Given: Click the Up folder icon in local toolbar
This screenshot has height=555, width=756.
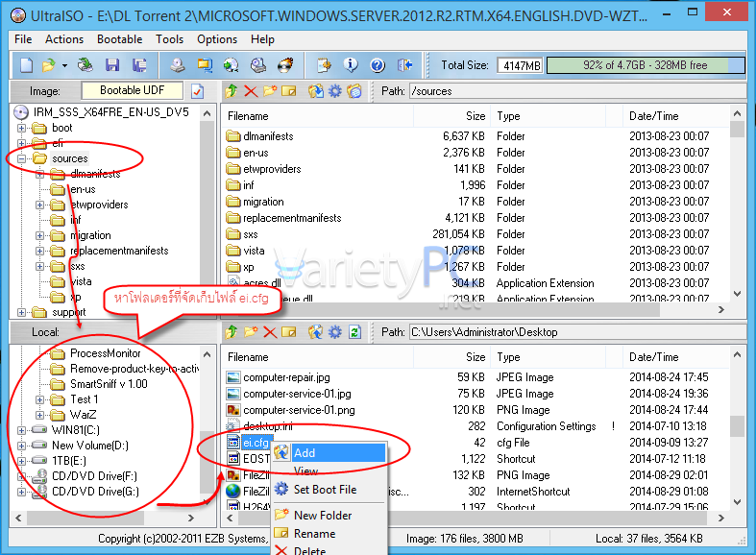Looking at the screenshot, I should (232, 331).
